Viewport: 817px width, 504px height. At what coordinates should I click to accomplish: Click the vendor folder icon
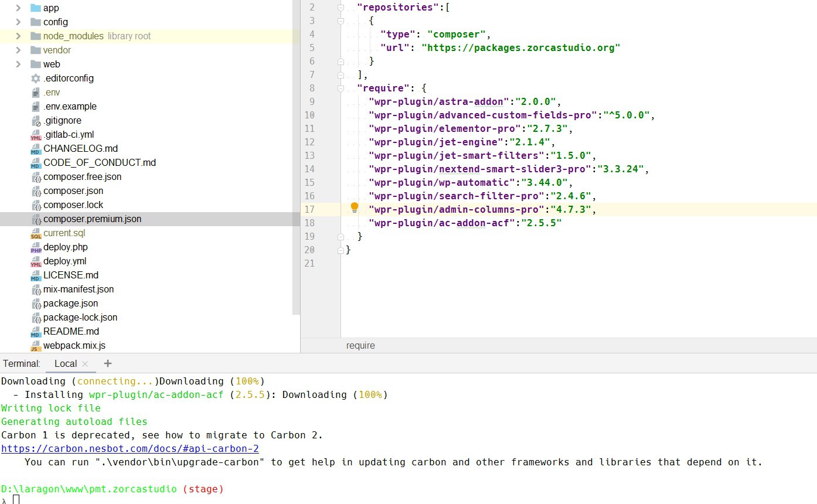click(35, 50)
